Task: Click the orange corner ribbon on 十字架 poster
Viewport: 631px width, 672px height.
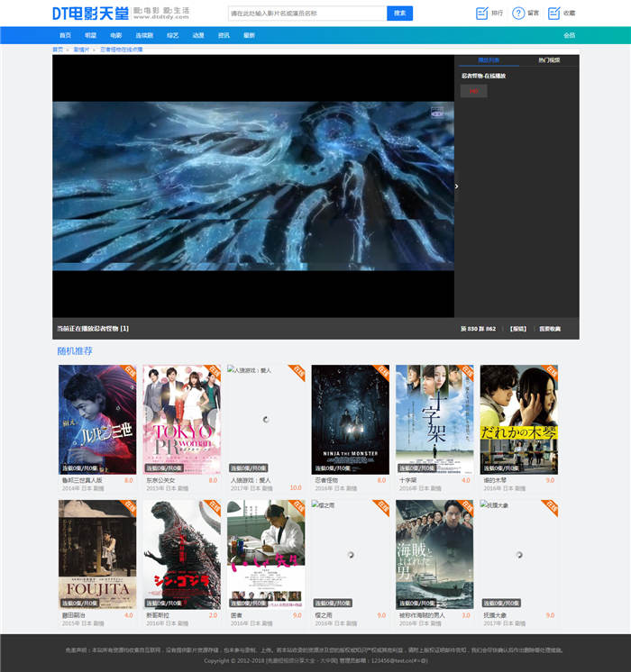Action: point(466,372)
